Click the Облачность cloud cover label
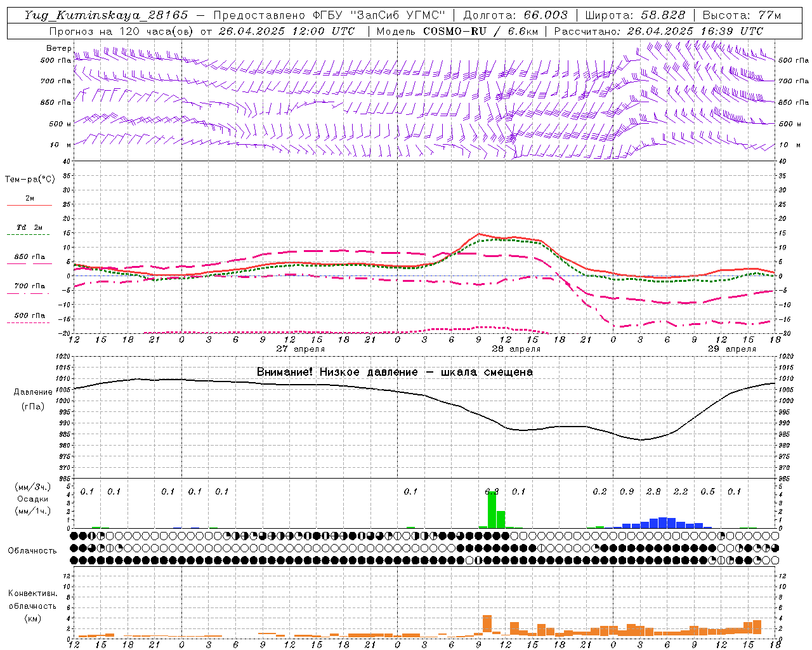Viewport: 812px width, 650px height. [32, 551]
